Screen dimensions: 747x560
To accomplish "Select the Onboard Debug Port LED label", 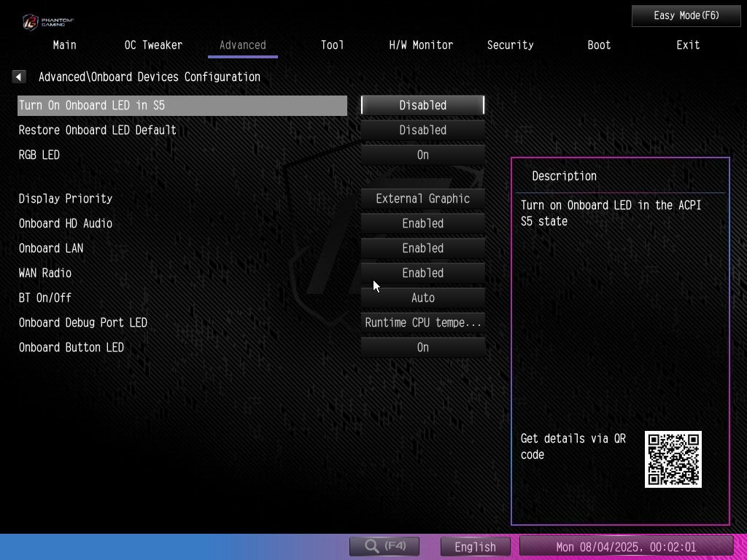I will (83, 322).
